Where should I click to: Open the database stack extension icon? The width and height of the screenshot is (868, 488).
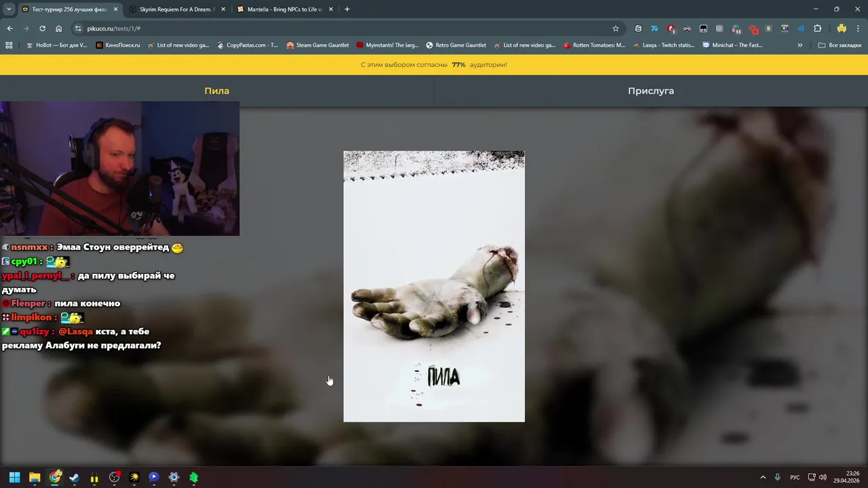pyautogui.click(x=638, y=28)
